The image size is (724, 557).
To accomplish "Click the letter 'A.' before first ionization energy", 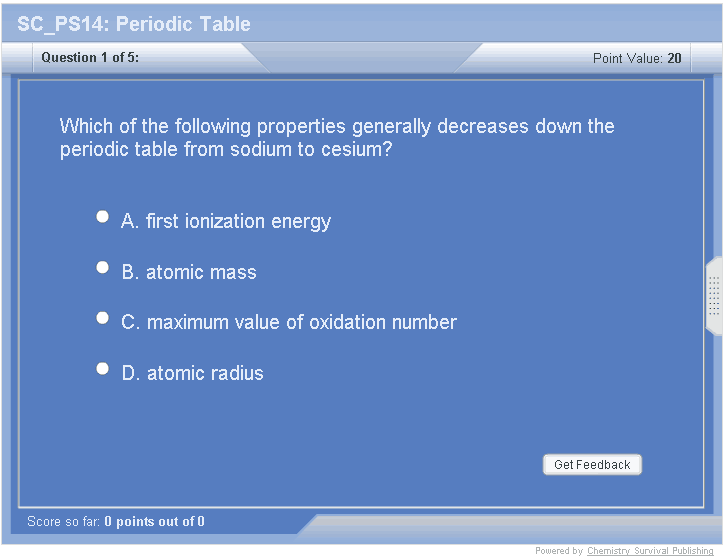I will point(130,222).
